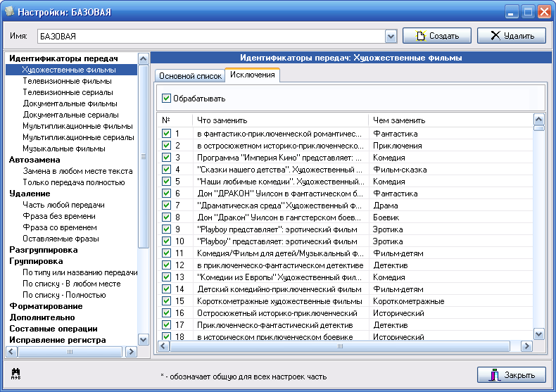Screen dimensions: 556x392
Task: Select Мультипликационные фильмы tree item
Action: pos(77,126)
